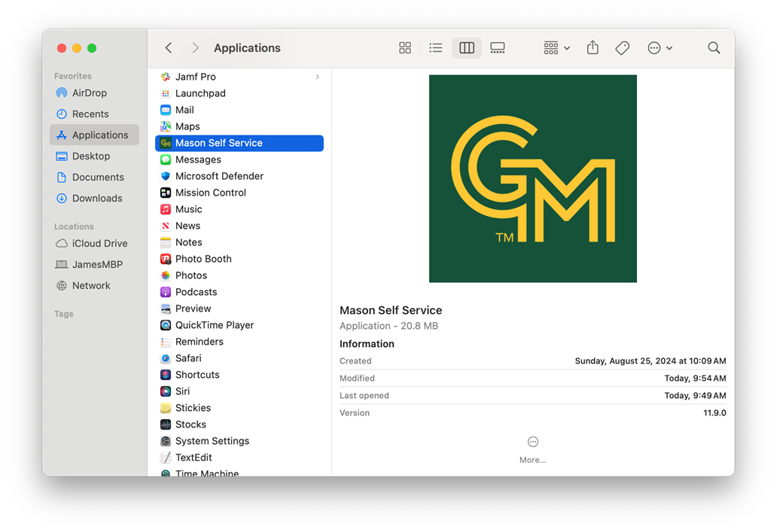Expand the Jamf Pro folder chevron
The height and width of the screenshot is (532, 777).
pos(317,77)
